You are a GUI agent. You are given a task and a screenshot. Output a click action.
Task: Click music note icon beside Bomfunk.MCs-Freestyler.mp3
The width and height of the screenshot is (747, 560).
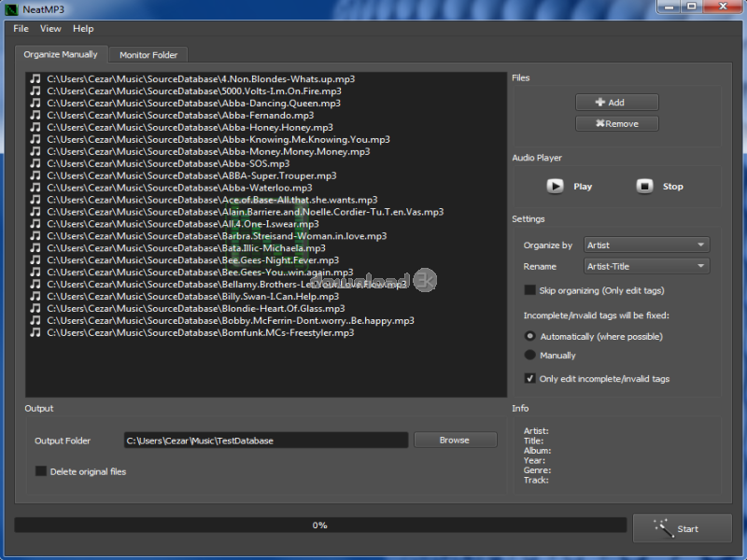pos(35,333)
